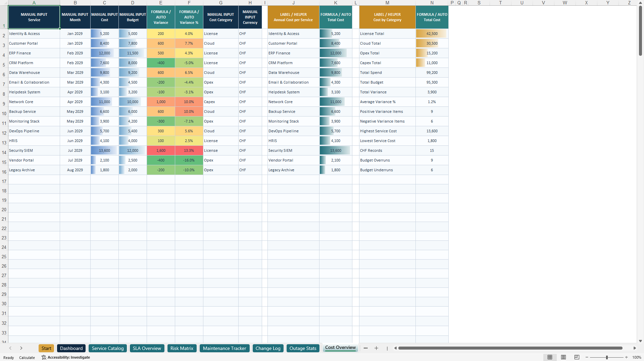
Task: Open the Maintenance Tracker sheet
Action: 225,348
